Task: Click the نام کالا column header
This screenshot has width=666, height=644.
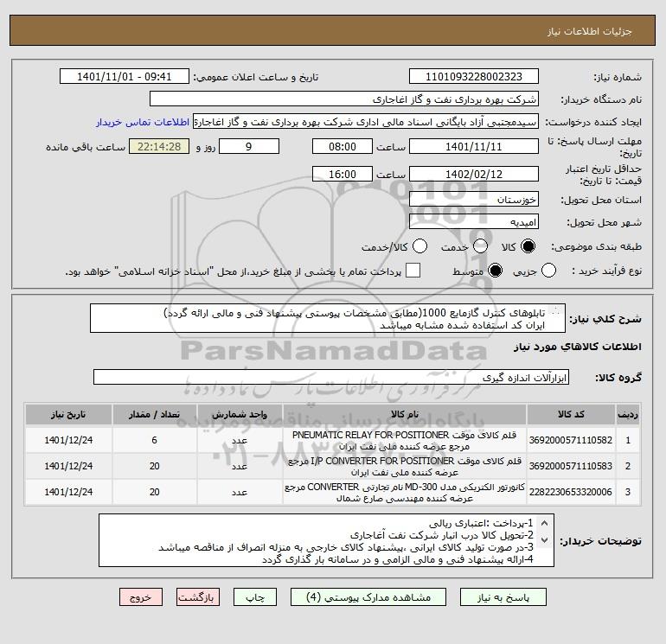Action: (x=405, y=414)
